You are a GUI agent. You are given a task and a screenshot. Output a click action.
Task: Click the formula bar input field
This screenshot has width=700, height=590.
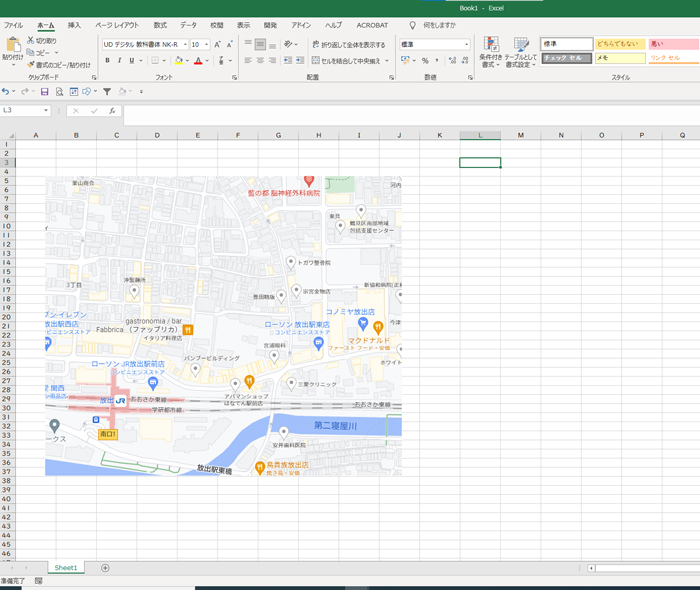411,115
